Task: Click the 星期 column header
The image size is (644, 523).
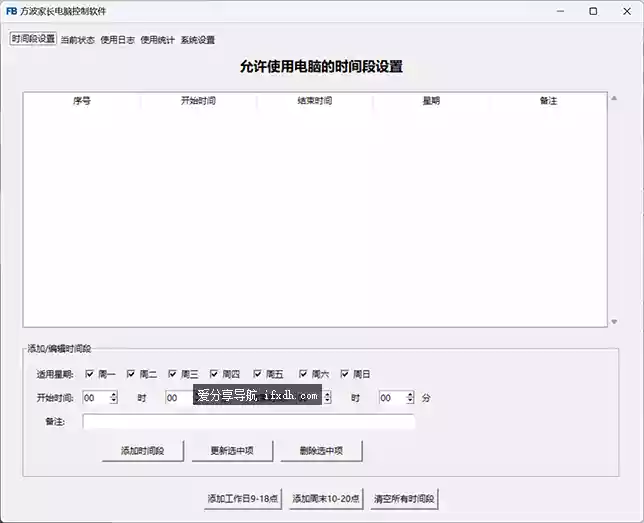Action: tap(431, 101)
